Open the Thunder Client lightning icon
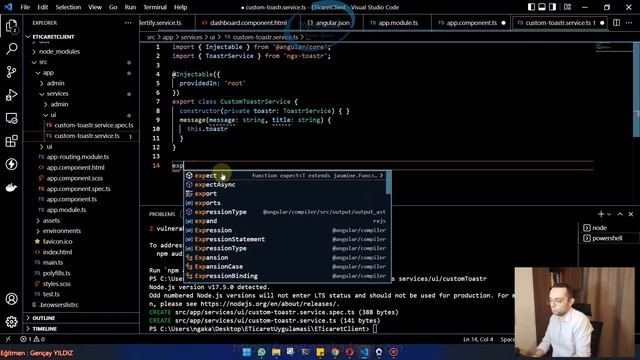Image resolution: width=640 pixels, height=360 pixels. (11, 164)
